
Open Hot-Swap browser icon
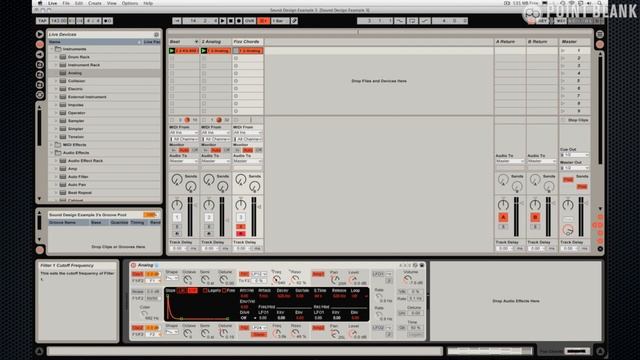click(40, 95)
